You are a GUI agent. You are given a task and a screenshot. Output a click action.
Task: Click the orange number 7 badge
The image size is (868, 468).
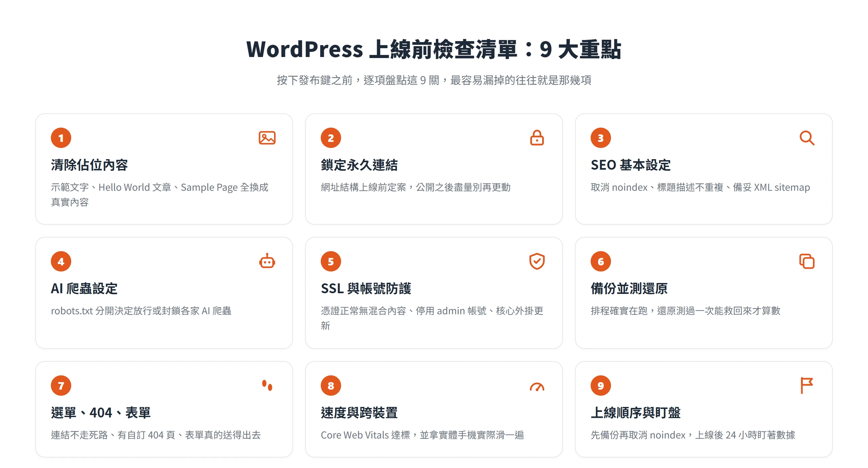(61, 386)
